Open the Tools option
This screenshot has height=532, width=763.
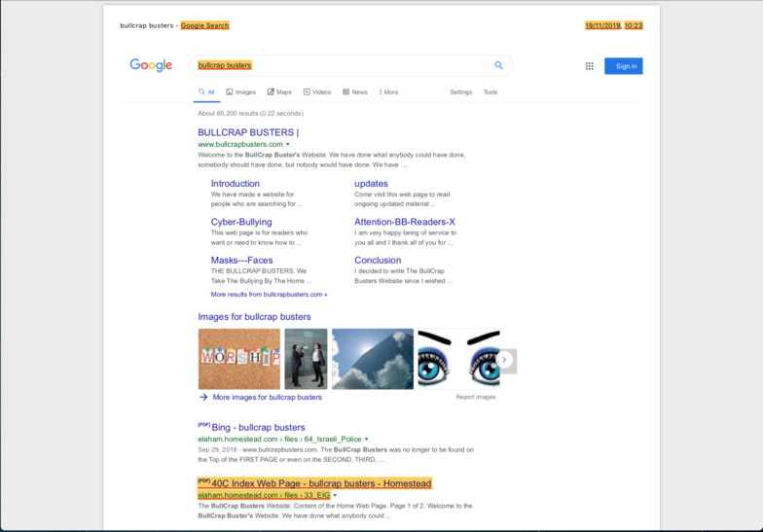490,91
